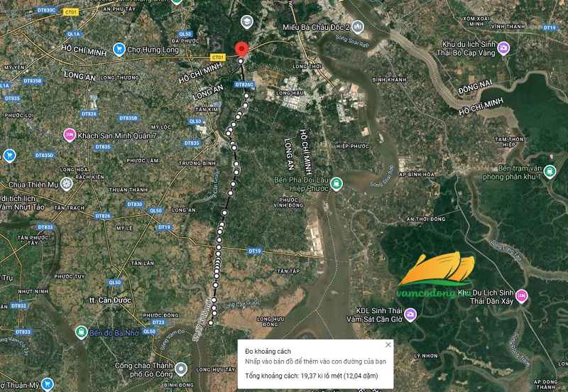
Task: Click the Chợ Hưng Long shopping marker
Action: pos(119,49)
